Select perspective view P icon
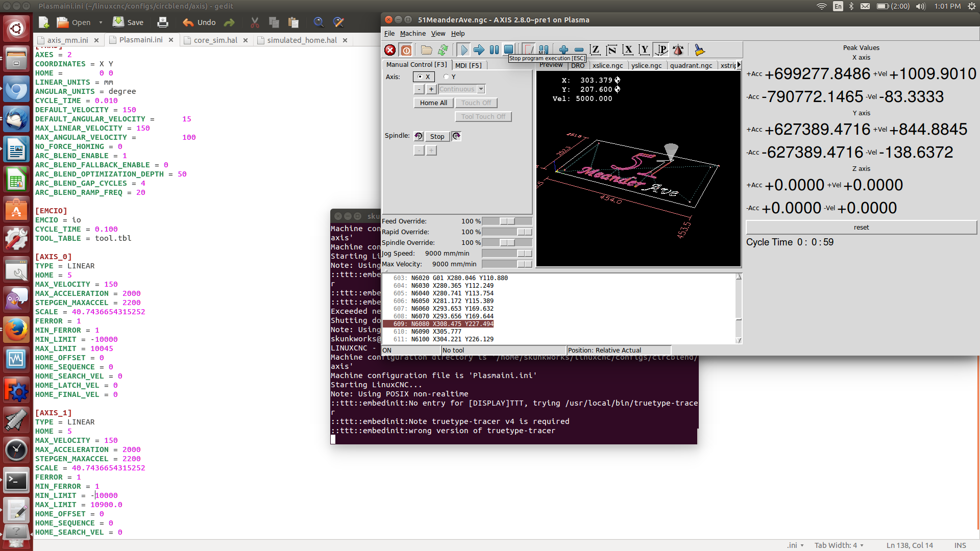 [x=661, y=50]
